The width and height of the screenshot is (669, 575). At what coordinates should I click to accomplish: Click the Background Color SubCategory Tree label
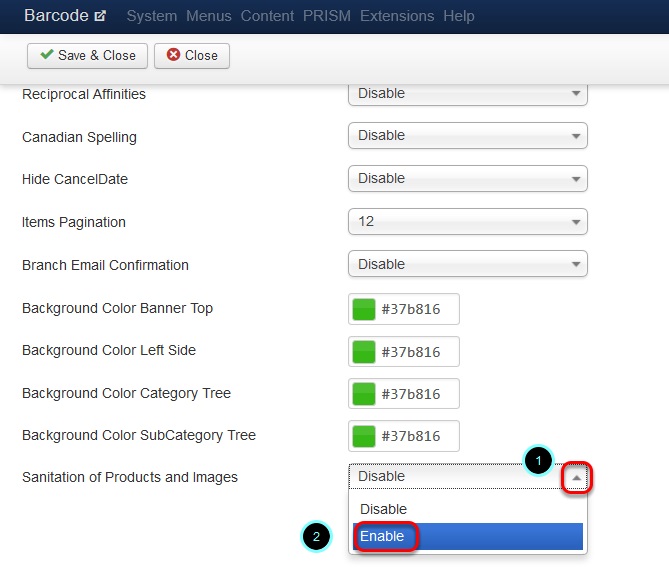[x=139, y=436]
